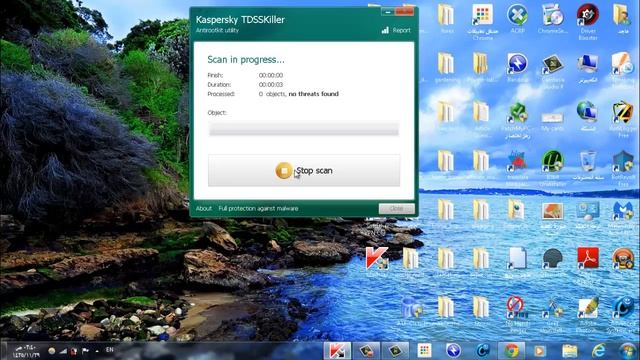
Task: Minimize the Kaspersky TDSSKiller window
Action: 388,12
